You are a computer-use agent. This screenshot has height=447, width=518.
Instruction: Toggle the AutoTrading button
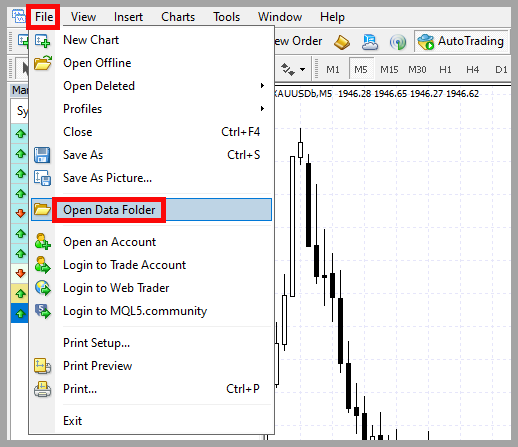coord(461,41)
